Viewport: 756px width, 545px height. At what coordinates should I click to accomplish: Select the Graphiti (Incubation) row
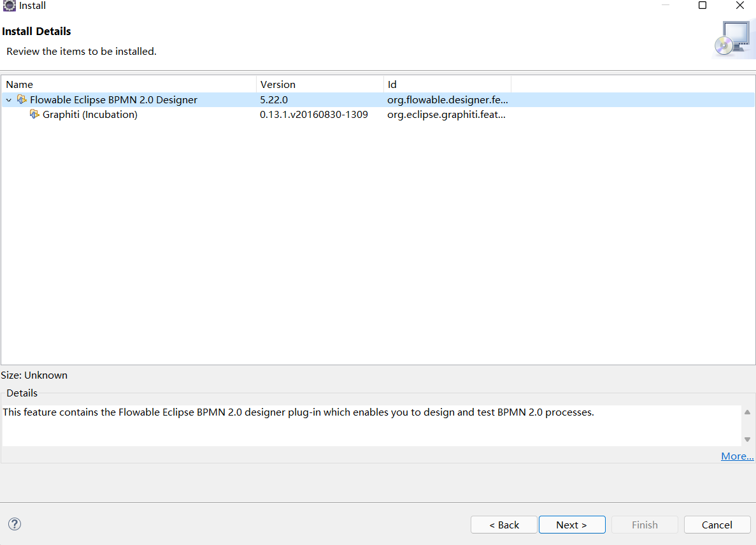[127, 114]
